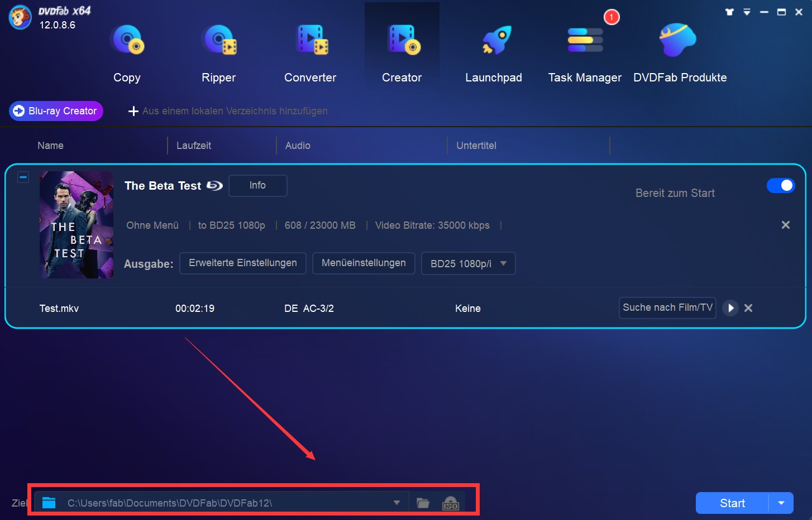Click the Blu-ray Creator mode button

point(56,111)
